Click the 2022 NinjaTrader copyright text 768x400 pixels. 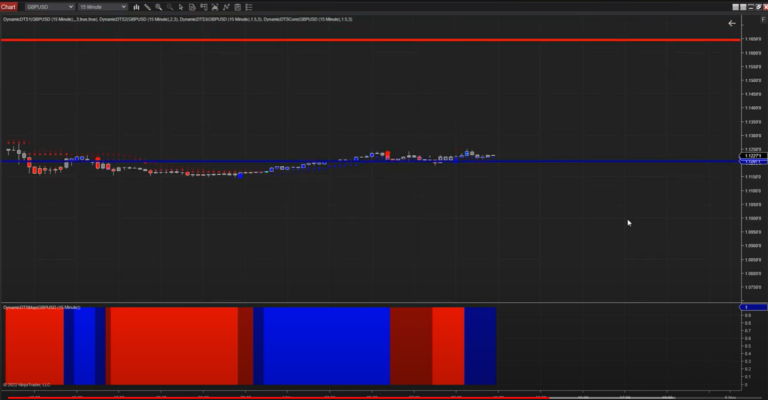27,385
